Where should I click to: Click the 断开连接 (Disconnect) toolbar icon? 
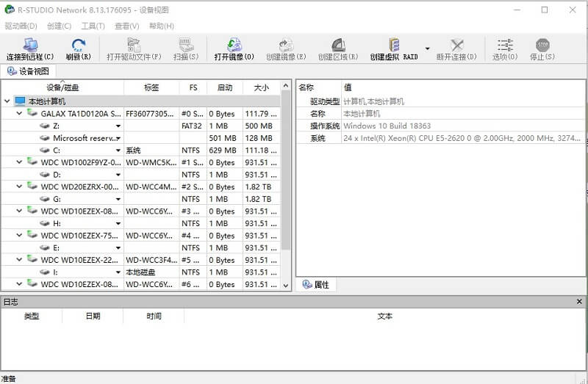coord(456,45)
